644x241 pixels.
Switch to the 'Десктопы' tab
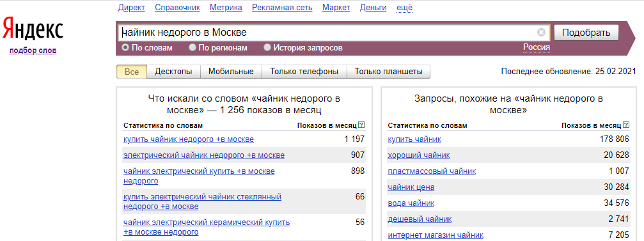(x=173, y=72)
